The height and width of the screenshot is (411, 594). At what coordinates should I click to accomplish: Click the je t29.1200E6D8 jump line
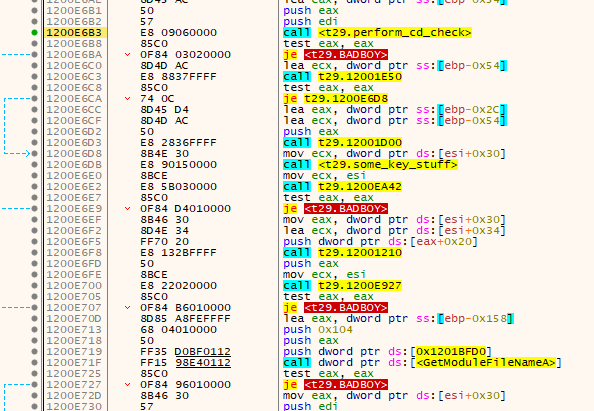pyautogui.click(x=335, y=98)
